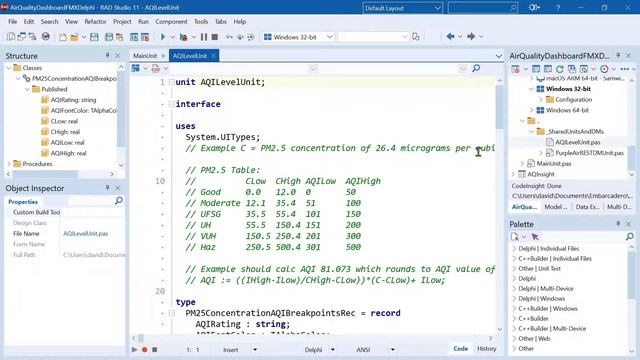Search Object Inspector properties with magnifier
The image size is (640, 360).
119,200
